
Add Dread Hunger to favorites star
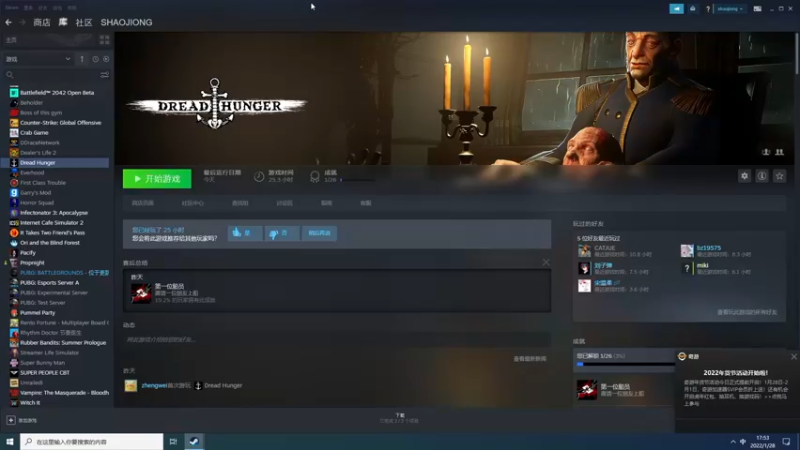779,176
